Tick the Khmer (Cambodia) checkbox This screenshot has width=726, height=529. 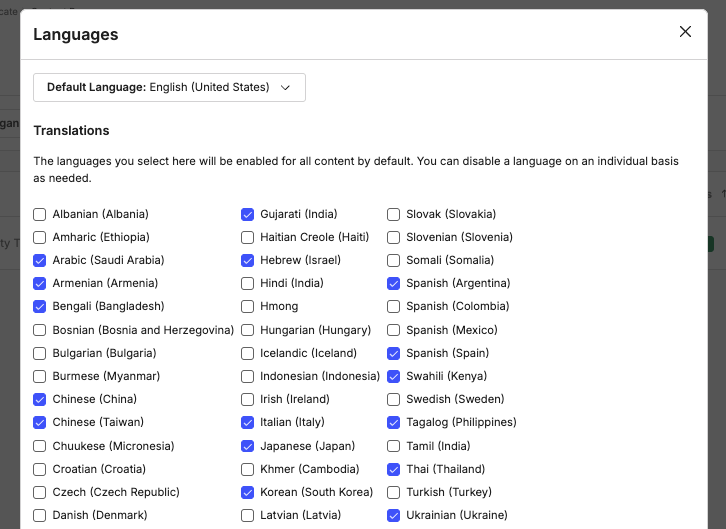(x=248, y=469)
